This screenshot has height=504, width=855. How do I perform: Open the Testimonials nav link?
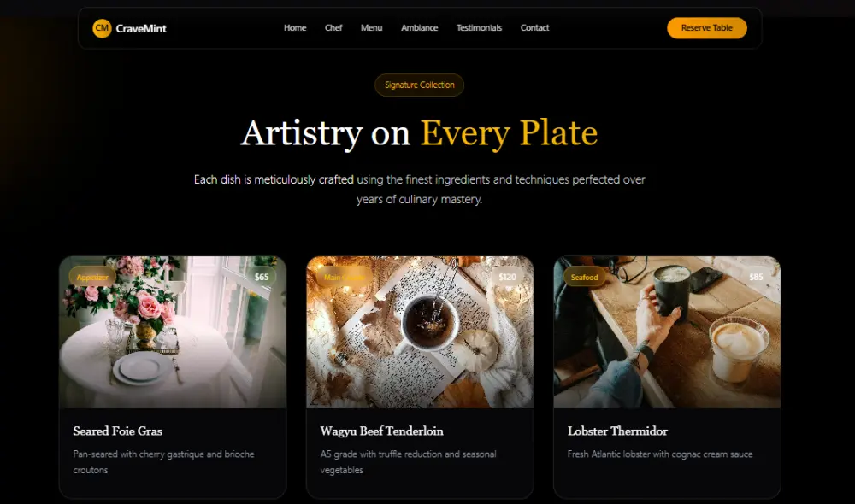coord(479,28)
